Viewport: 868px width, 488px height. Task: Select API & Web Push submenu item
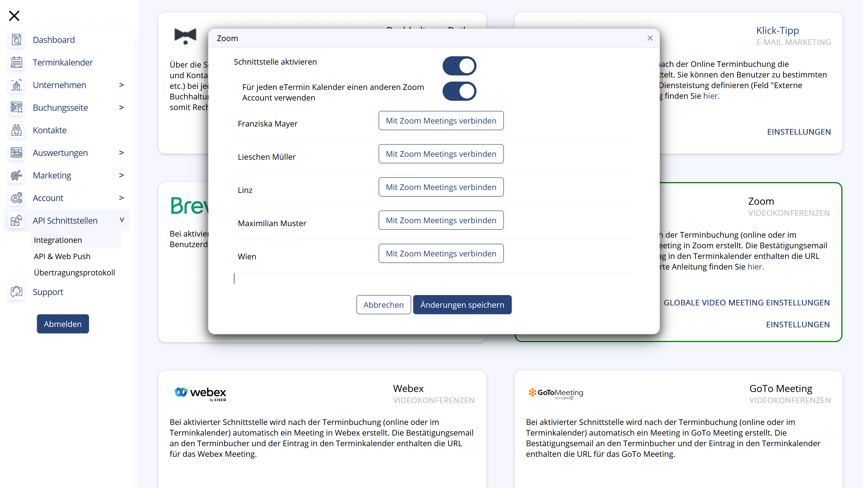click(62, 256)
